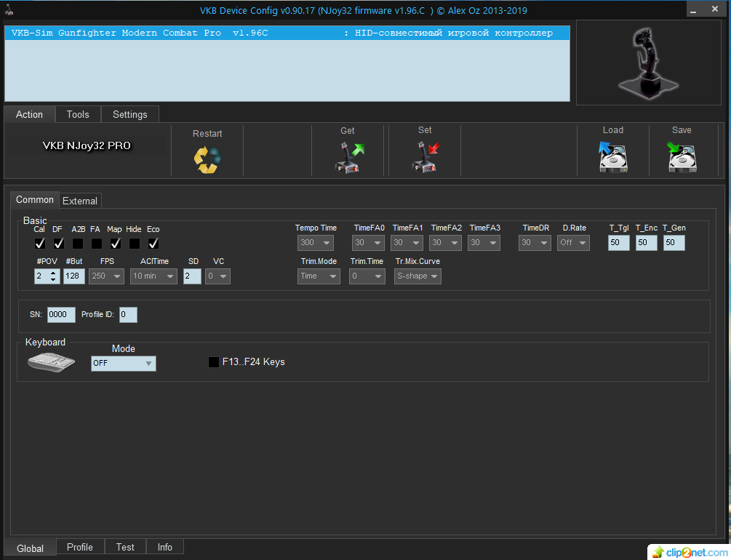Image resolution: width=731 pixels, height=560 pixels.
Task: Open the ACITime dropdown
Action: 154,276
